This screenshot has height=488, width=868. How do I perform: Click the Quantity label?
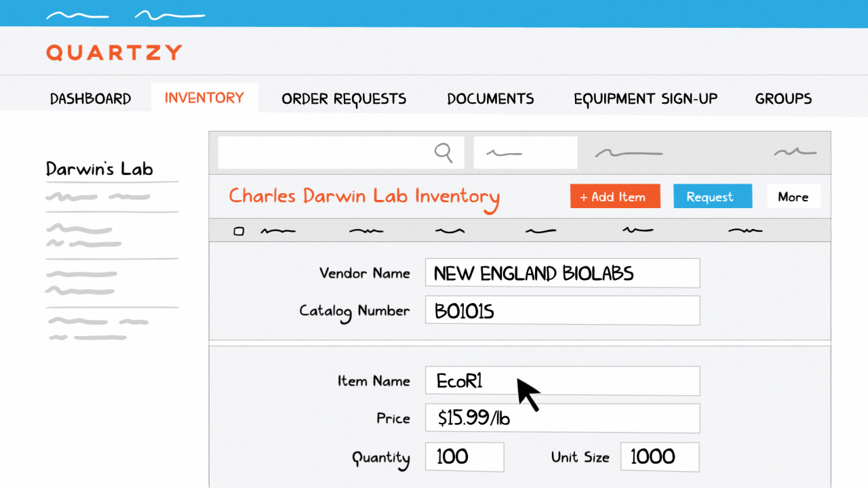click(x=381, y=458)
